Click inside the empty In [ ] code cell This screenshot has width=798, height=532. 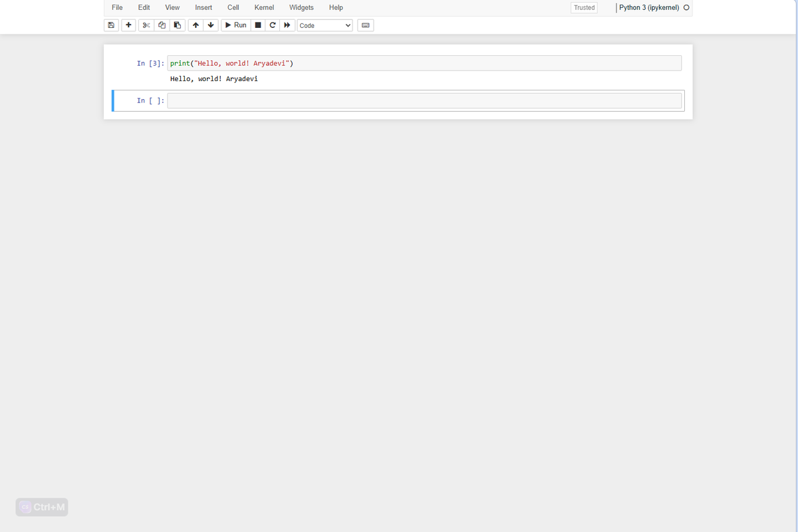(x=424, y=100)
